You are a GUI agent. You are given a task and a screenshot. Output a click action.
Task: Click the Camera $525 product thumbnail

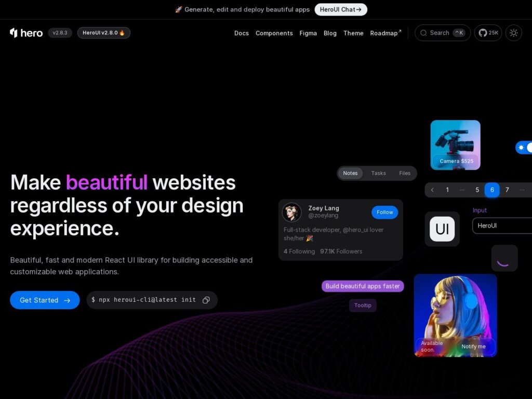pyautogui.click(x=455, y=145)
